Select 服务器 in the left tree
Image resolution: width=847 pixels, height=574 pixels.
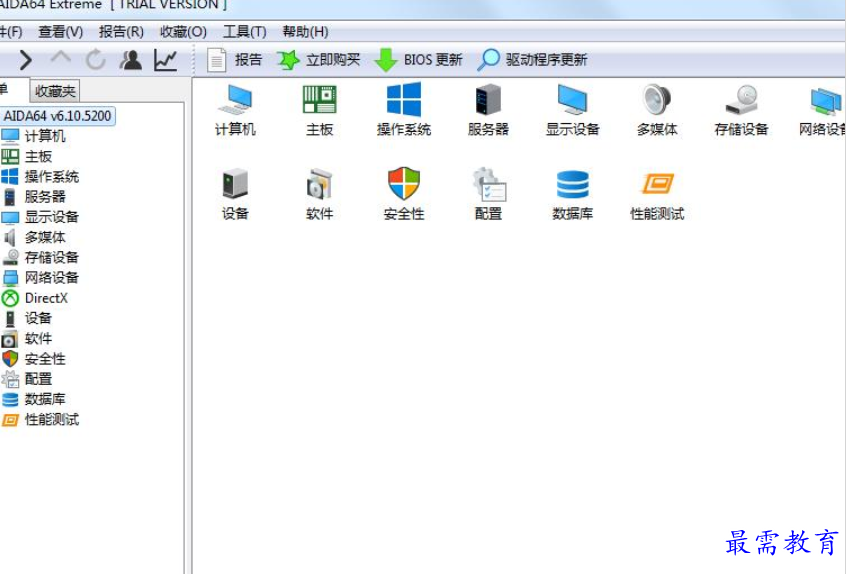33,197
